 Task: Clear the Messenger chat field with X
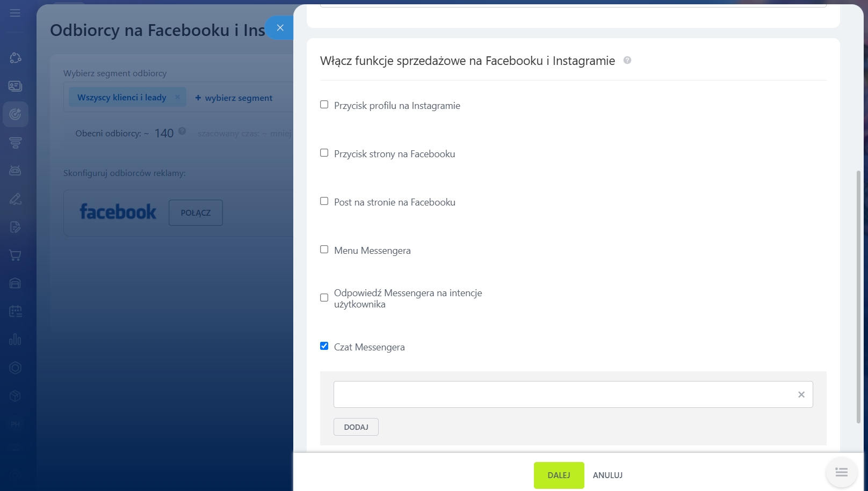coord(801,394)
